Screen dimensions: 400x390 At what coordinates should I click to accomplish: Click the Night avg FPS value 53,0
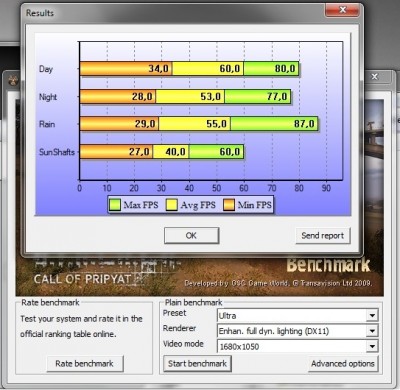(211, 97)
